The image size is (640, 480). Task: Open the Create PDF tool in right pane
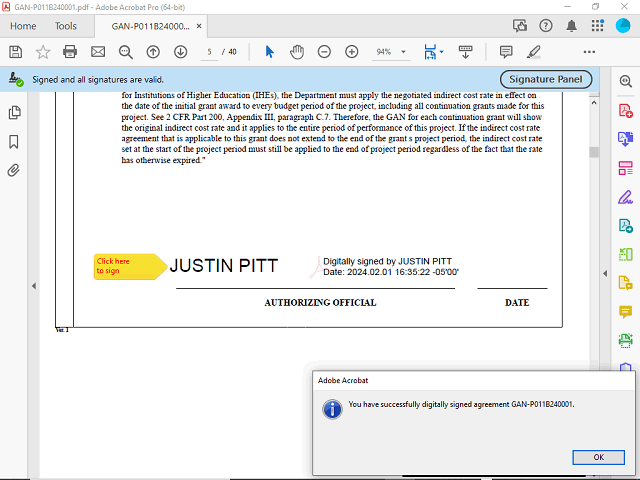point(626,110)
